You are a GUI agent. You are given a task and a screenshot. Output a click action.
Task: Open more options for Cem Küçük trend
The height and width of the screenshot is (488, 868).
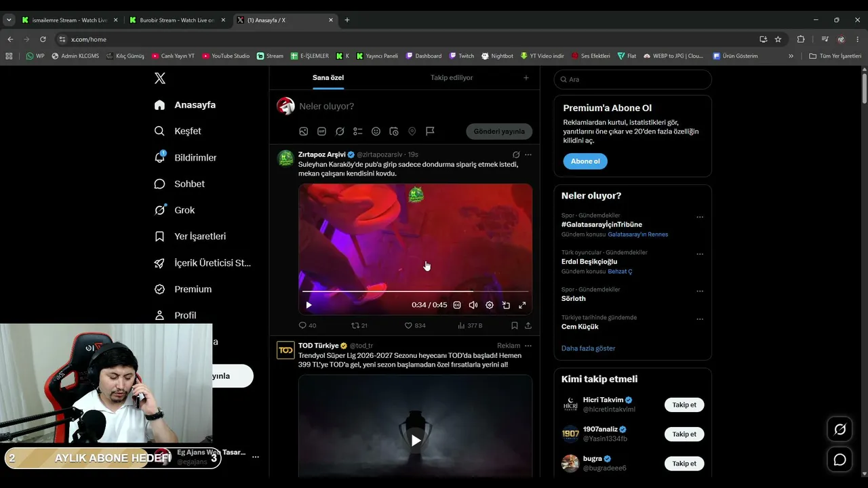click(700, 320)
